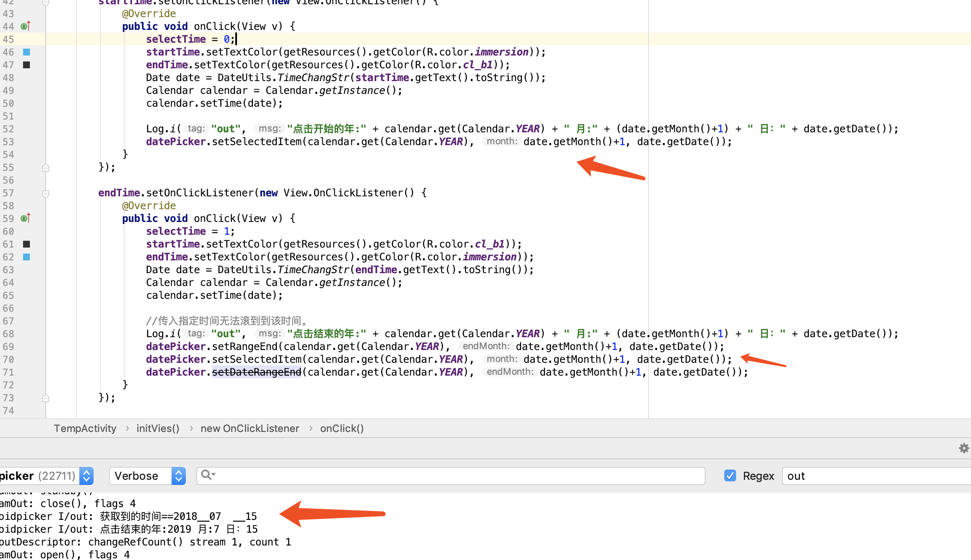The height and width of the screenshot is (560, 971).
Task: Click the override gutter icon on line 59
Action: pos(26,218)
